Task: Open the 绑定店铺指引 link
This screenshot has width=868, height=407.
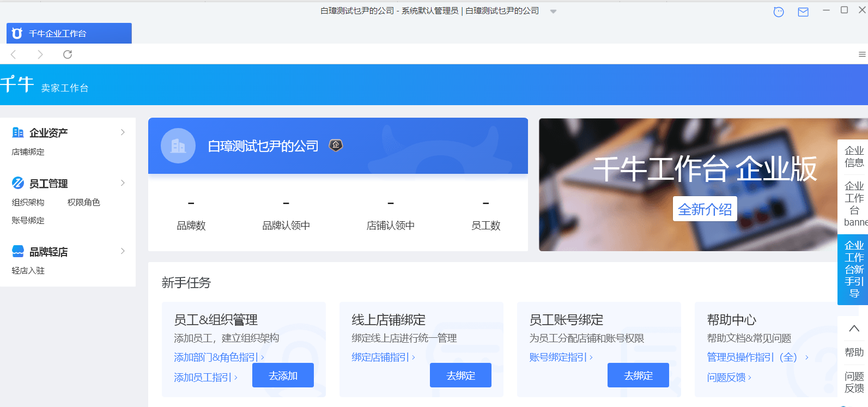Action: click(384, 357)
